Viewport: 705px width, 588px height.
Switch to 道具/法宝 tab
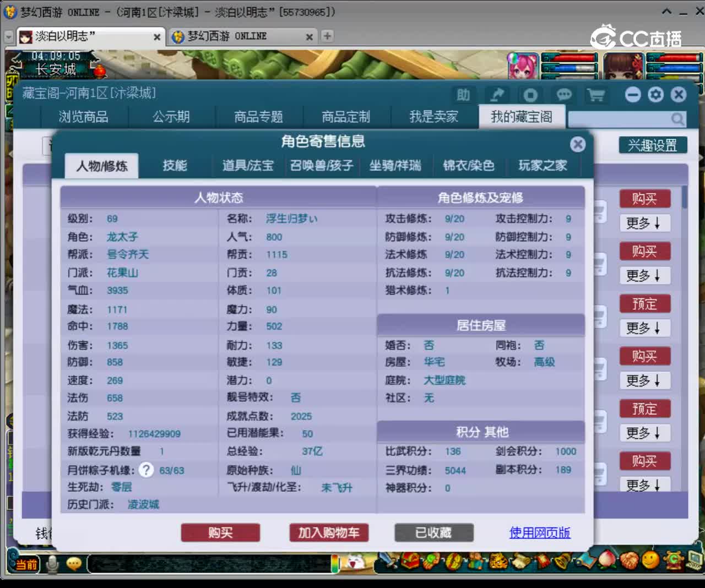click(248, 165)
